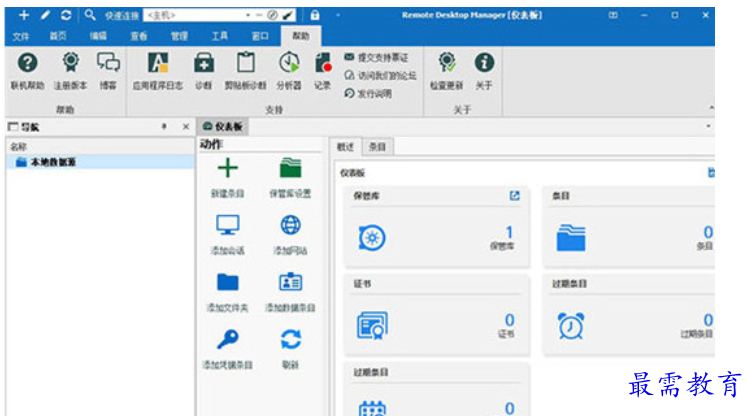Open the 文件 file menu
Image resolution: width=750 pixels, height=416 pixels.
[x=21, y=36]
